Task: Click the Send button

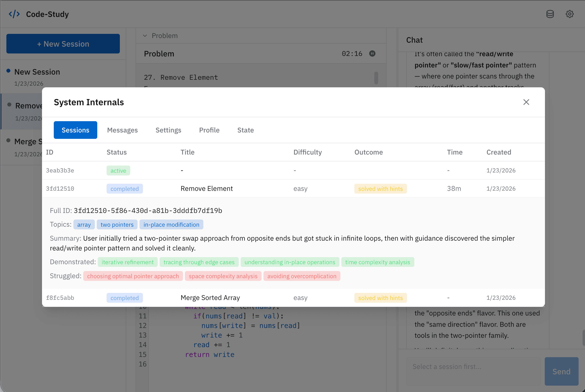Action: click(x=561, y=371)
